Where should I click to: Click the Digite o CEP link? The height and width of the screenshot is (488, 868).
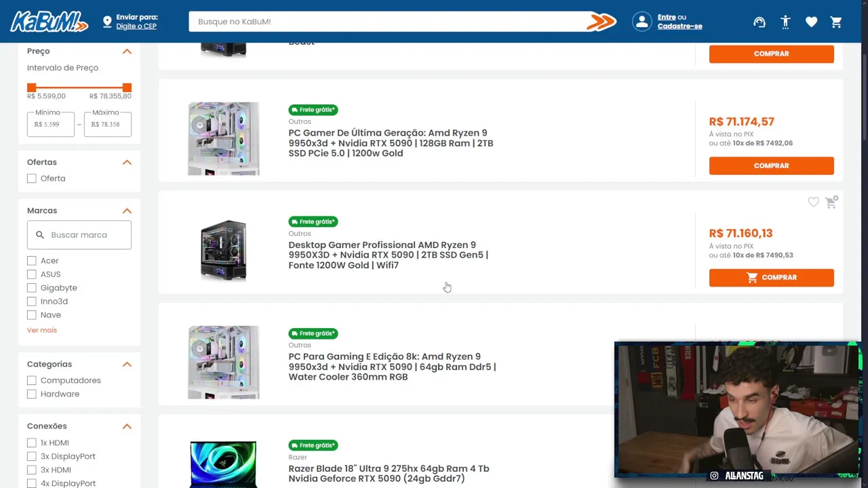coord(136,26)
